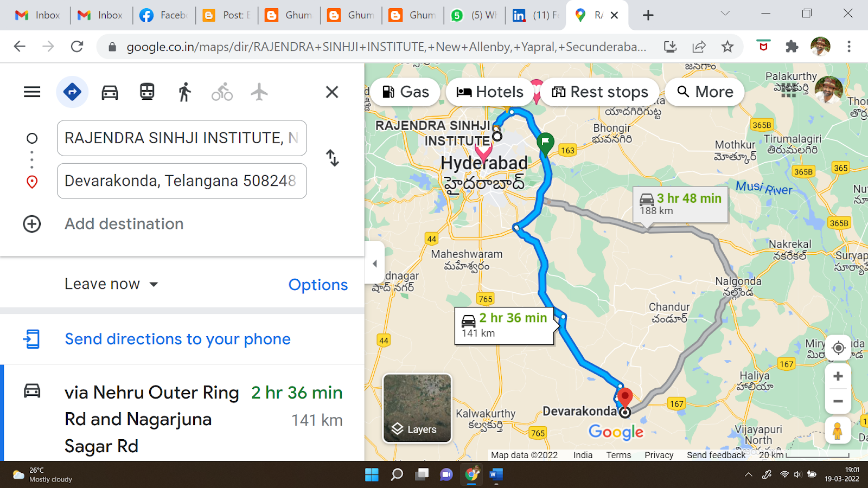The width and height of the screenshot is (868, 488).
Task: Open Pegman Street View control
Action: [838, 431]
